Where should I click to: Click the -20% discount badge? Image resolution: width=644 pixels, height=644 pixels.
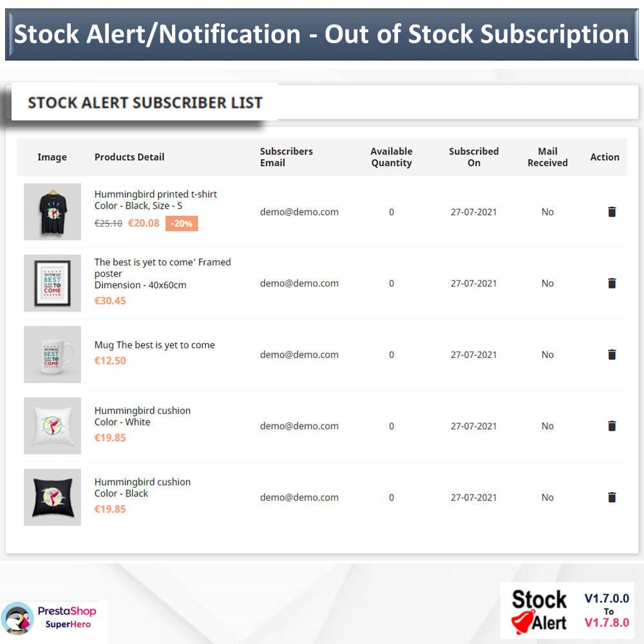click(x=182, y=223)
